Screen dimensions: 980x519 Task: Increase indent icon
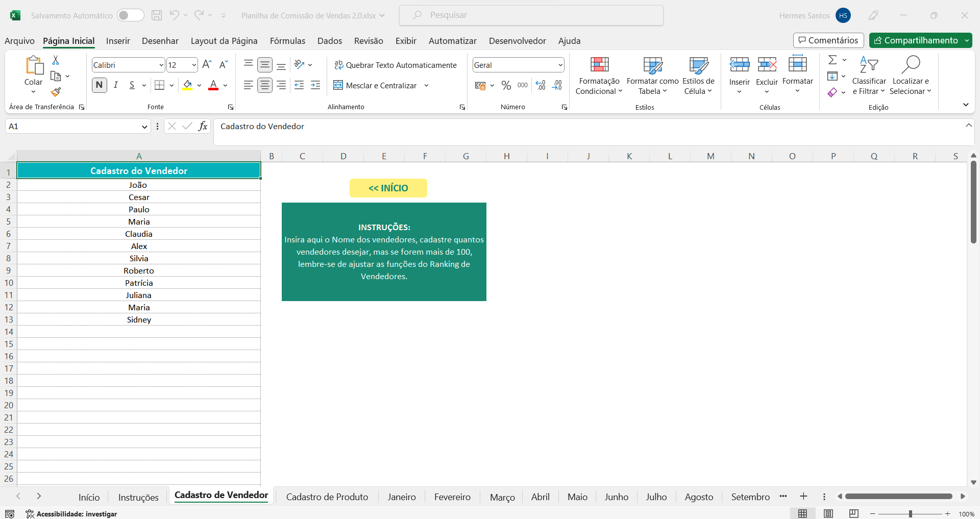(315, 85)
